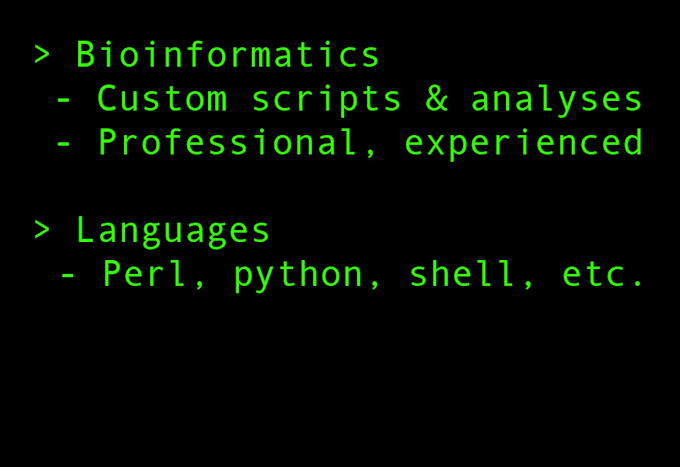
Task: Click the arrow prompt before Bioinformatics
Action: (x=42, y=54)
